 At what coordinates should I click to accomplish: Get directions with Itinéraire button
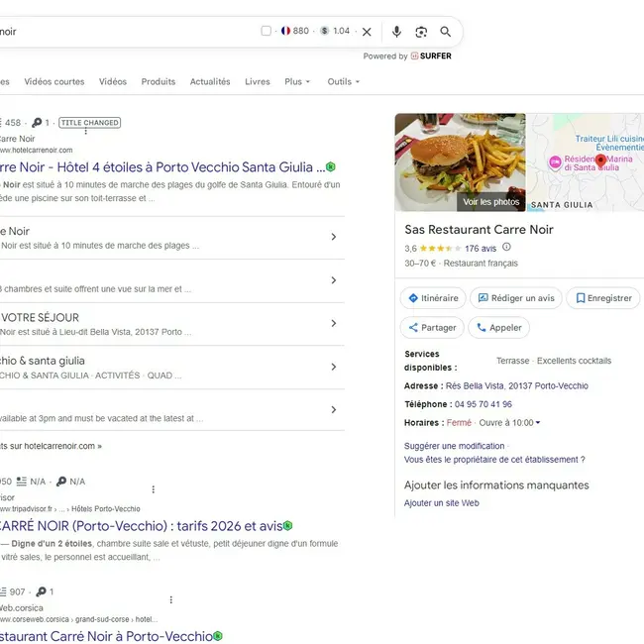tap(433, 298)
